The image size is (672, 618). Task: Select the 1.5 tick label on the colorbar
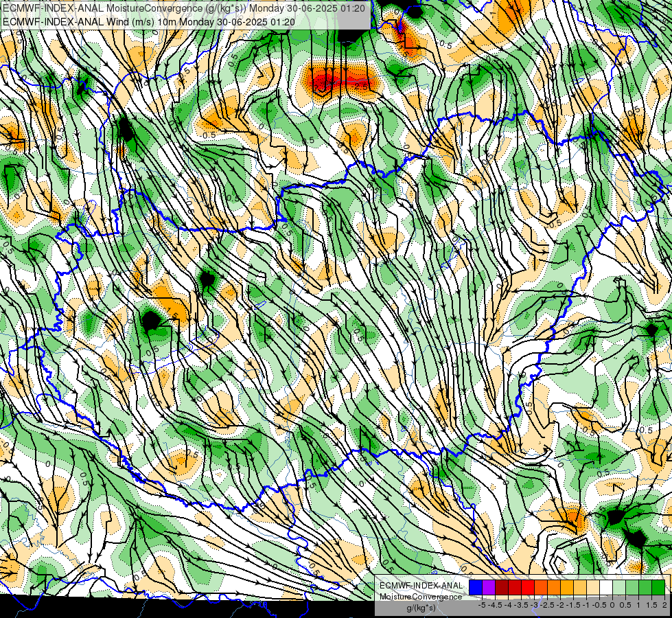(x=651, y=605)
